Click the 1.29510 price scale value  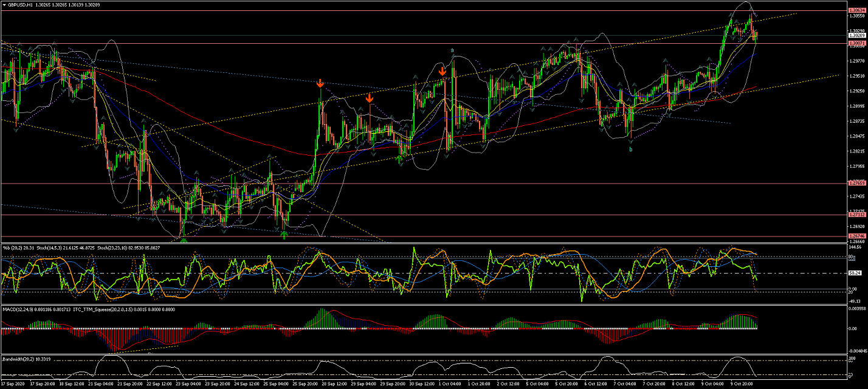click(856, 76)
